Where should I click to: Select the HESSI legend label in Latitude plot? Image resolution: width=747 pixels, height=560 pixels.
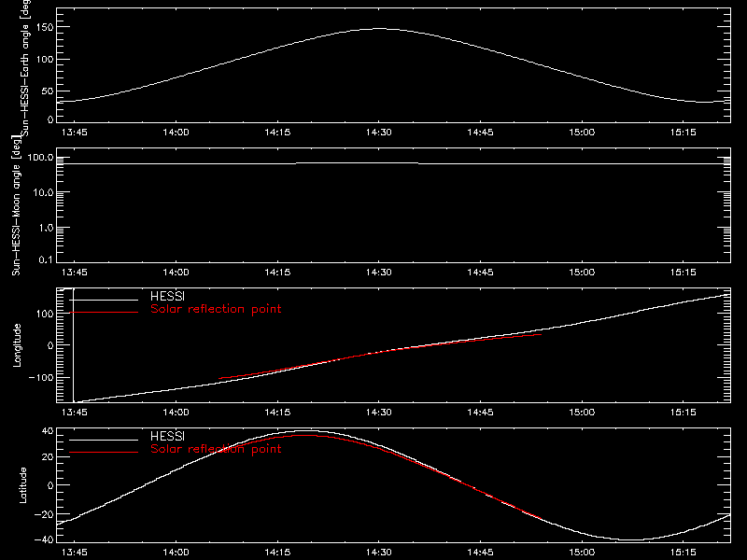coord(167,436)
